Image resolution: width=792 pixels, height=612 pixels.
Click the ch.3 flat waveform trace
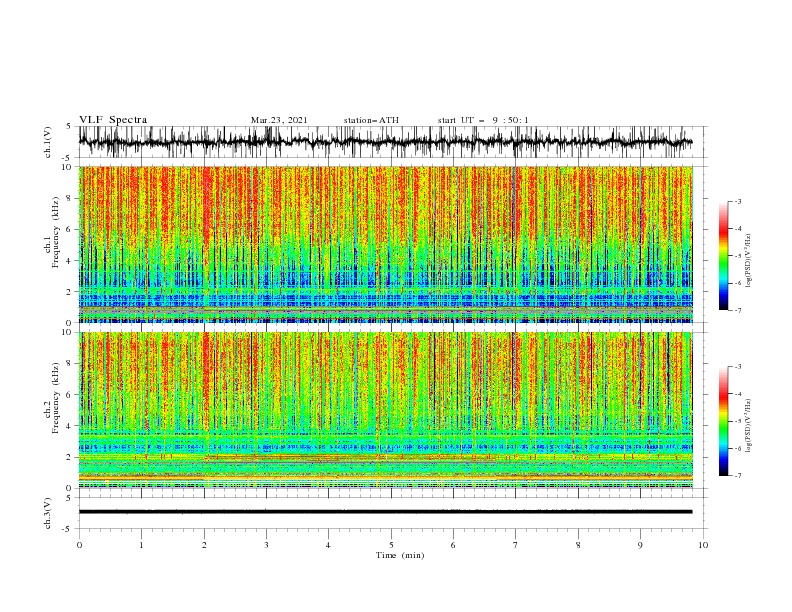pos(386,512)
